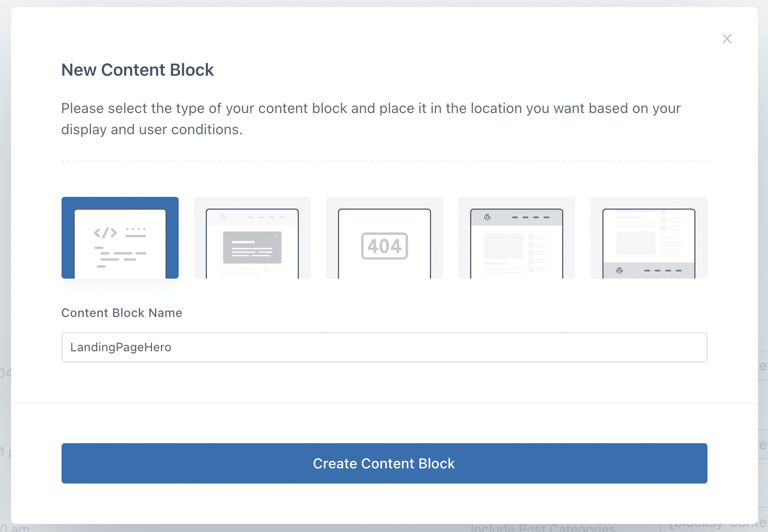Viewport: 768px width, 532px height.
Task: Click the WordPress logo on the header thumbnail
Action: [x=487, y=217]
